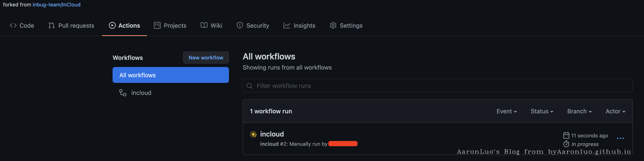Expand the Status filter dropdown
The width and height of the screenshot is (644, 161).
[542, 111]
